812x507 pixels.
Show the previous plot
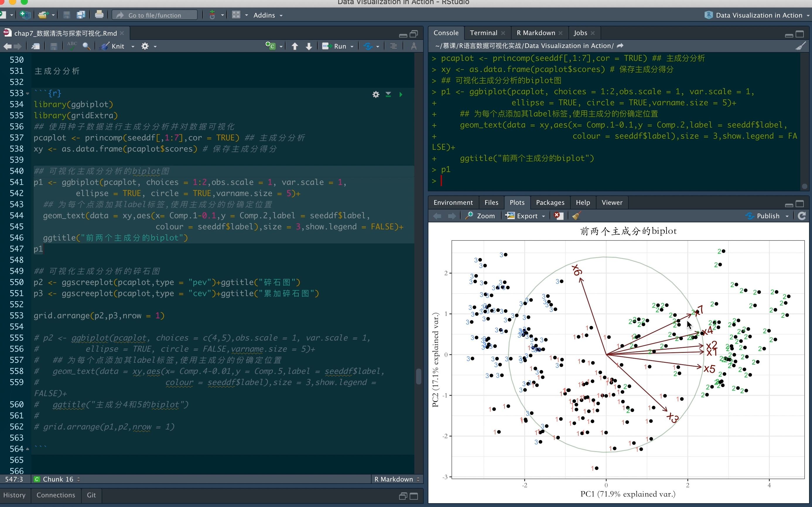[x=437, y=216]
